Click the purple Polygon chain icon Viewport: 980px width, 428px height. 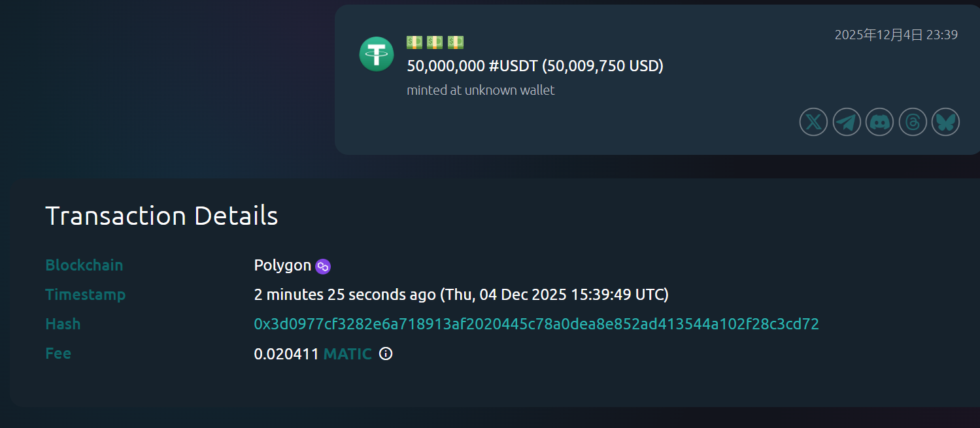[x=323, y=266]
